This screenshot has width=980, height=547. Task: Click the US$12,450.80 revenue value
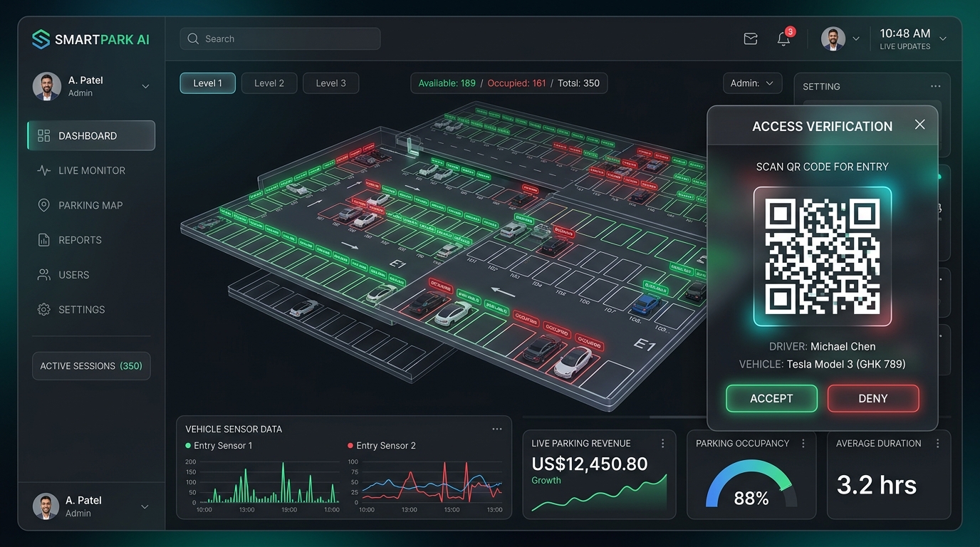tap(590, 464)
